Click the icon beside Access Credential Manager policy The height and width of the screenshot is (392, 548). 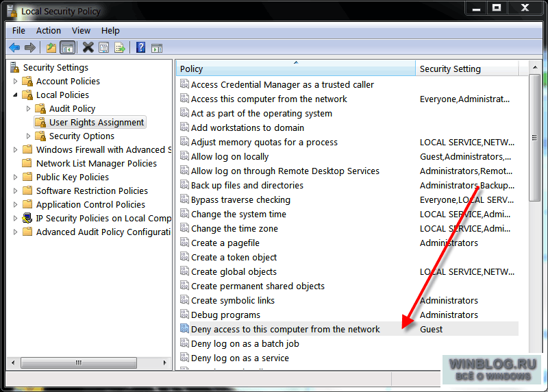pyautogui.click(x=184, y=83)
